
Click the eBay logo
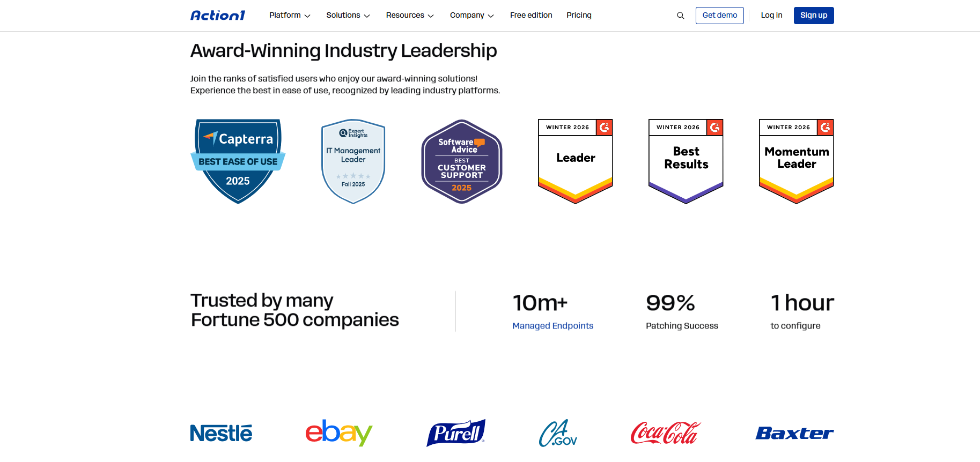click(339, 433)
